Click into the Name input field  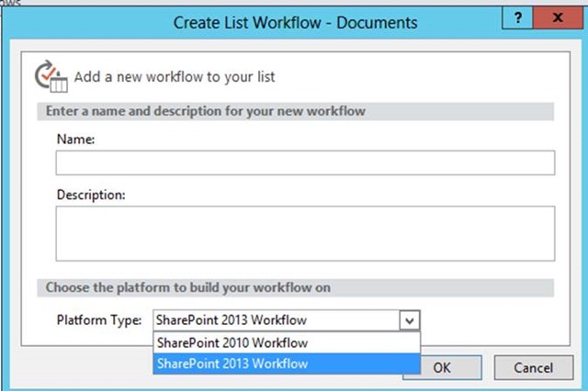tap(305, 162)
